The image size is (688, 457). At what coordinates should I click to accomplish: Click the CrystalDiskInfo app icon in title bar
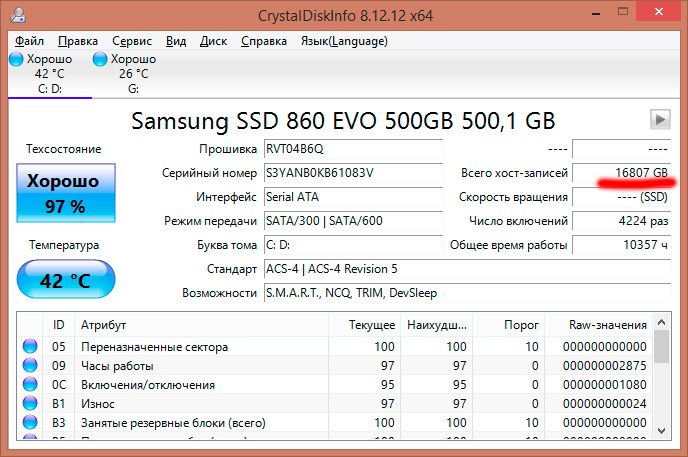coord(18,14)
